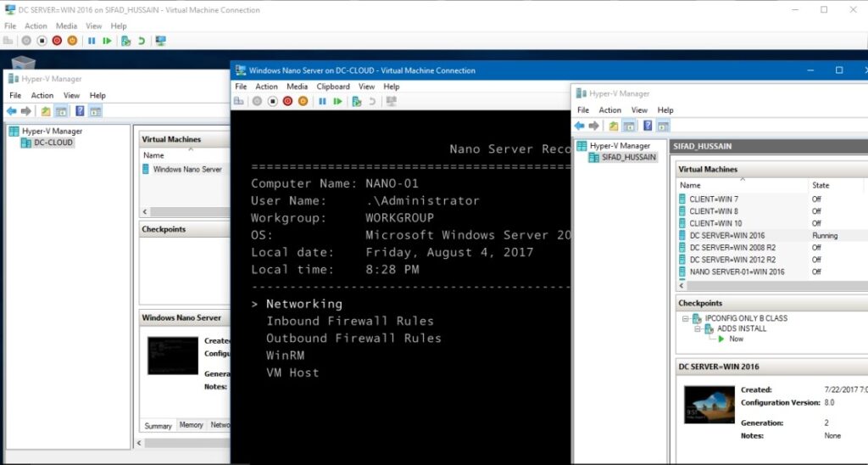
Task: Open View menu in Windows Nano Server window
Action: click(x=366, y=87)
